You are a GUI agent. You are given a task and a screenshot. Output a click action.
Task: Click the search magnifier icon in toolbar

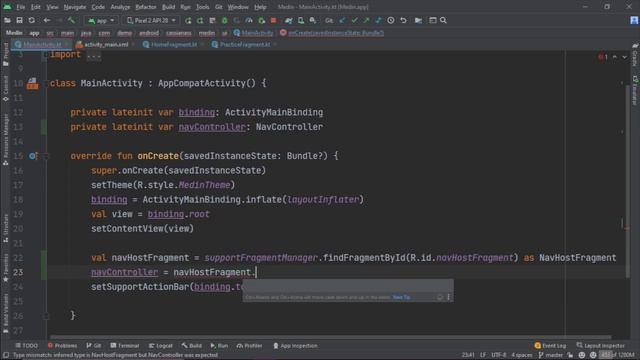coord(443,20)
